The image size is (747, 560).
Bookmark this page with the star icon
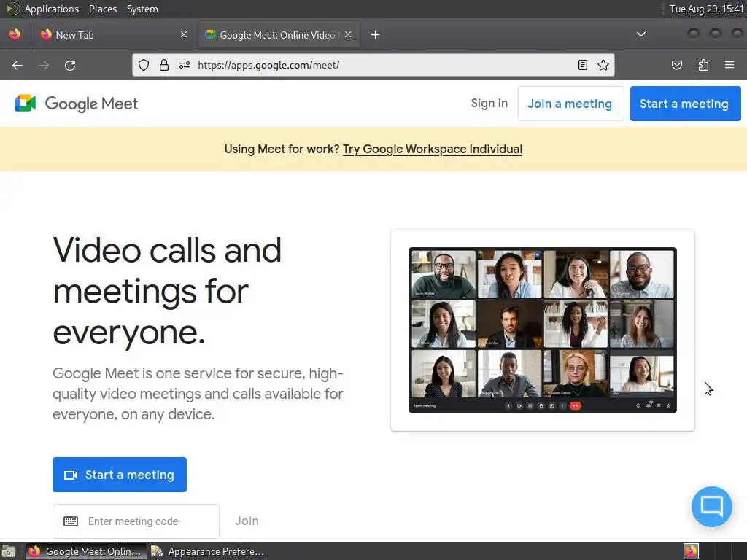(x=603, y=65)
